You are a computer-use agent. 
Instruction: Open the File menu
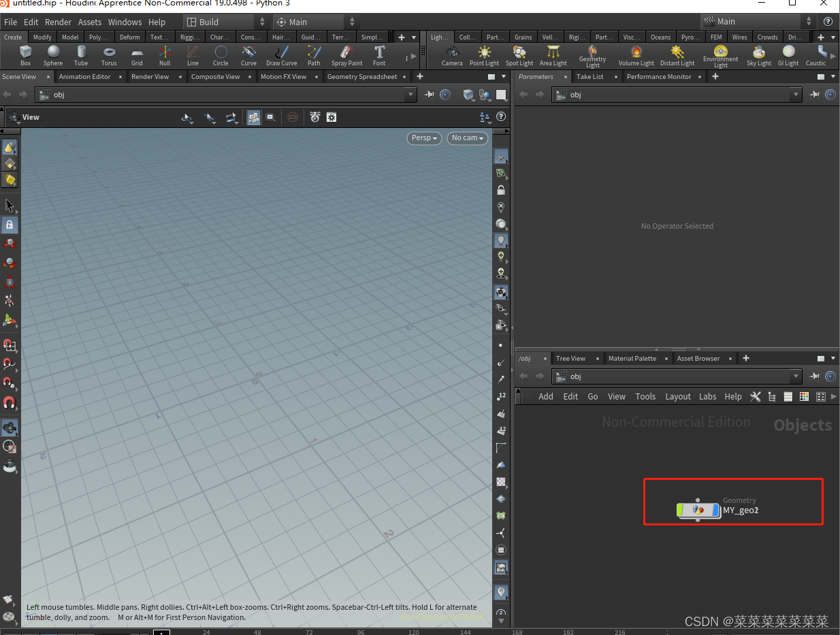point(11,22)
